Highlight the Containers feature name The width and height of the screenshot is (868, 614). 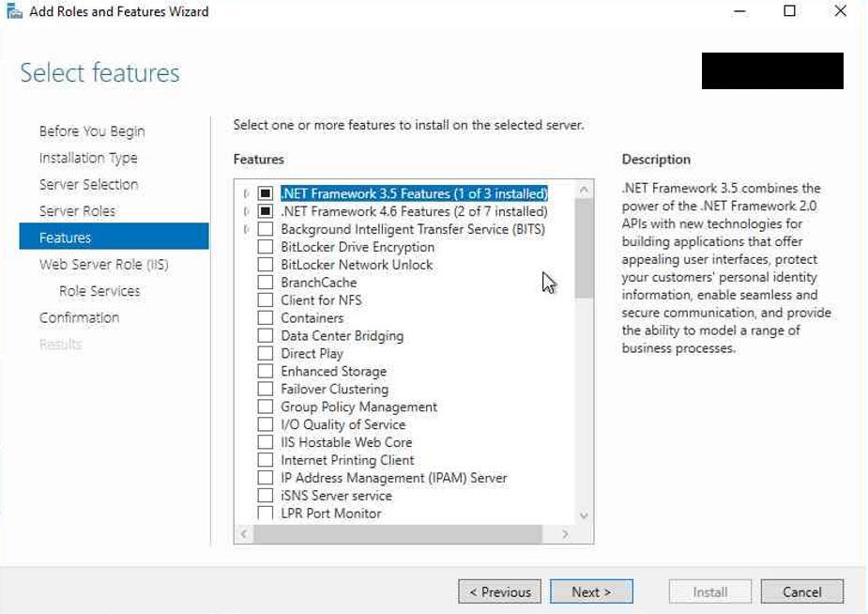point(312,317)
